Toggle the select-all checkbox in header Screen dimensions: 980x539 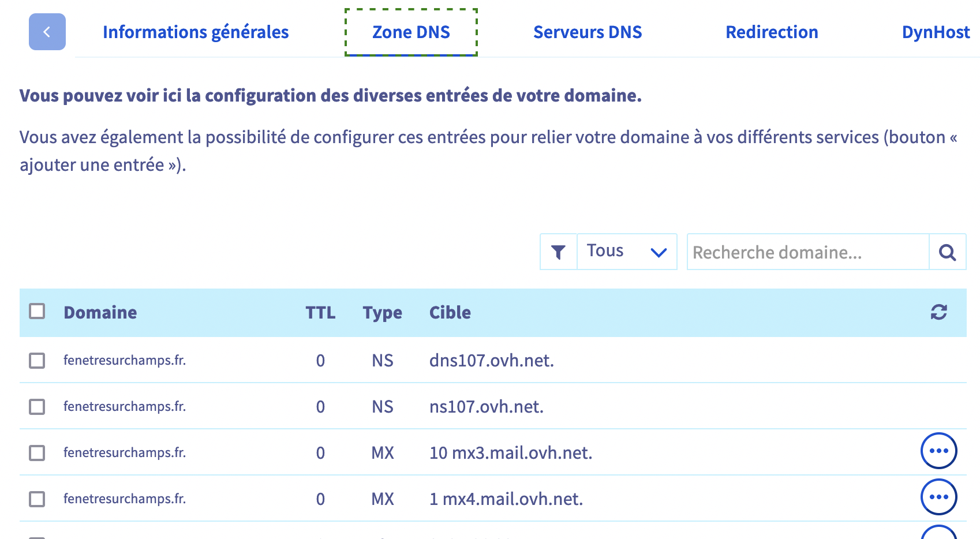(x=37, y=312)
